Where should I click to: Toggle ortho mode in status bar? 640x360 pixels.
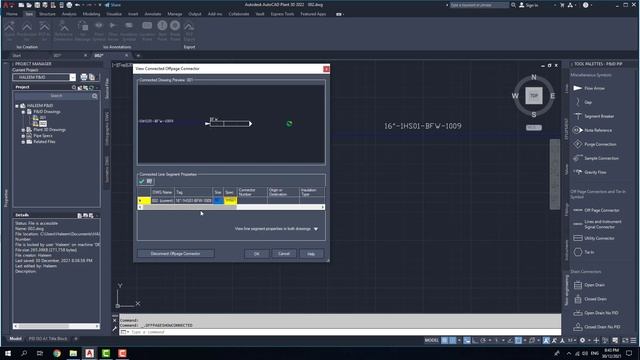476,340
